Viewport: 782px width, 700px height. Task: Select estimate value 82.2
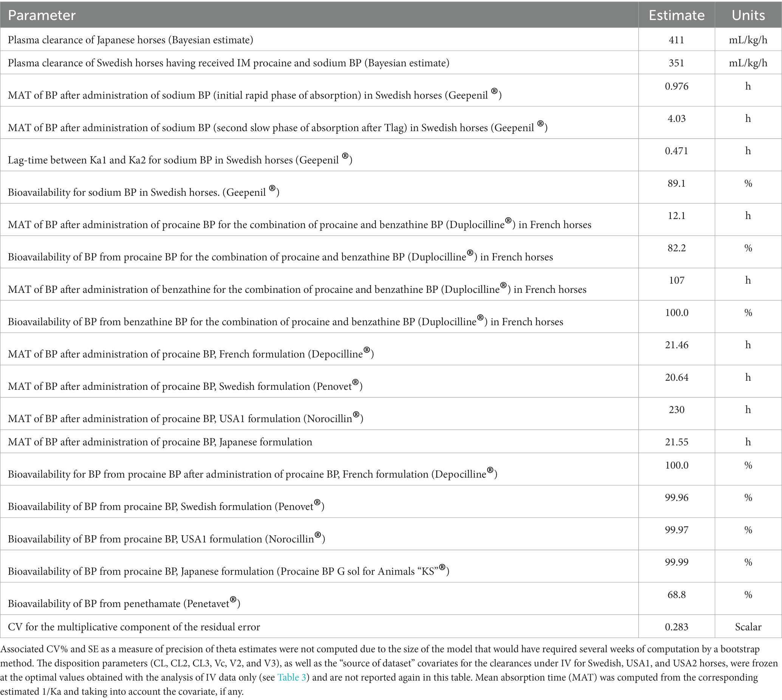pyautogui.click(x=677, y=248)
